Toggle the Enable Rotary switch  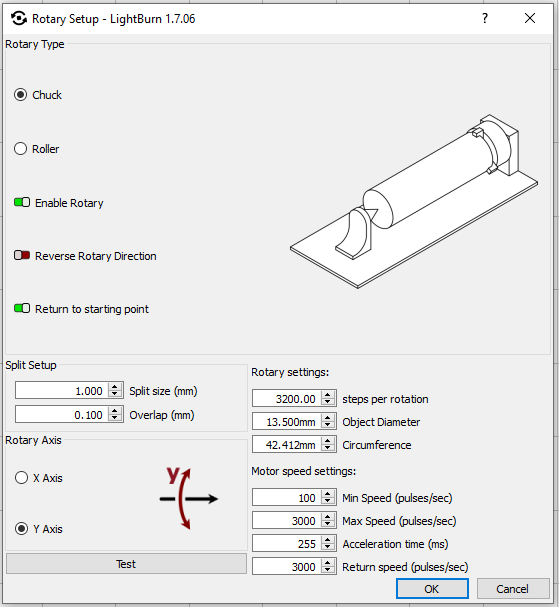point(22,202)
